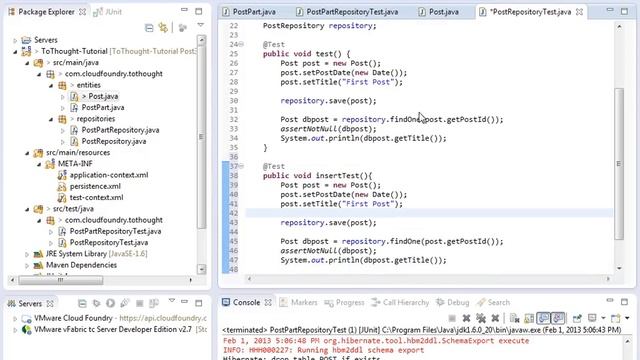Expand PostPartRepositoryTest.java in Package Explorer tree
Screen dimensions: 640x360
tap(51, 231)
